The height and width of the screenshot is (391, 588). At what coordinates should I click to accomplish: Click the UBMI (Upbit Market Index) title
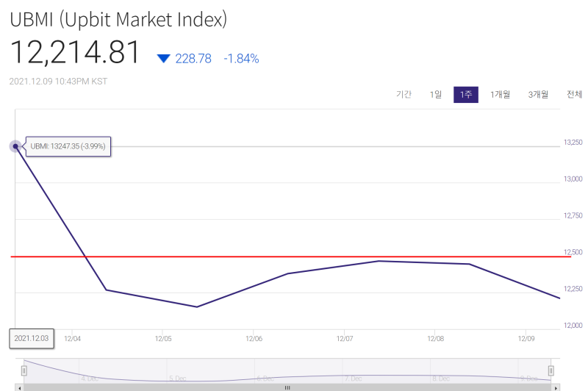point(118,20)
